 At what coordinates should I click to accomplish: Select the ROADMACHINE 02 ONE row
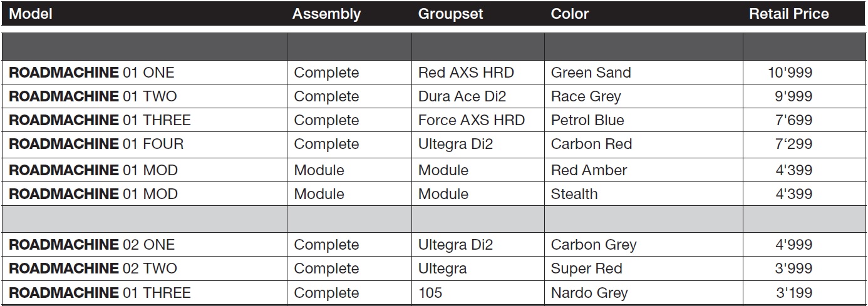tap(433, 245)
